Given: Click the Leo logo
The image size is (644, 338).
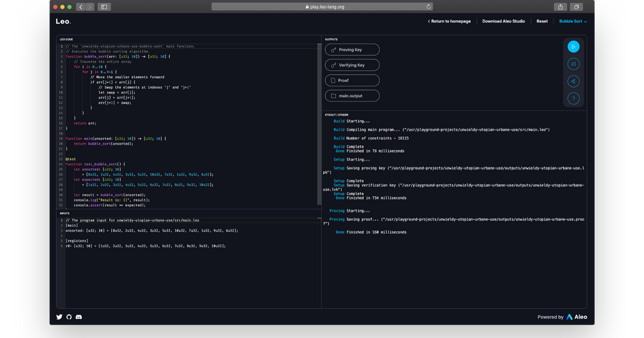Looking at the screenshot, I should [63, 21].
